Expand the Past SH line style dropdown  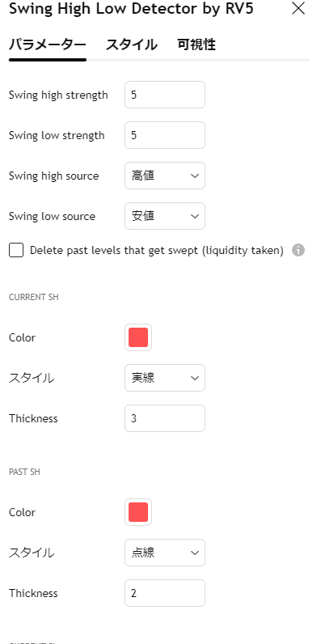click(165, 553)
